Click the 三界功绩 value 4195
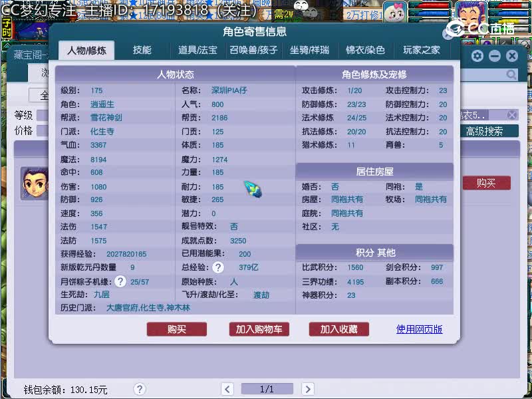 click(x=355, y=282)
